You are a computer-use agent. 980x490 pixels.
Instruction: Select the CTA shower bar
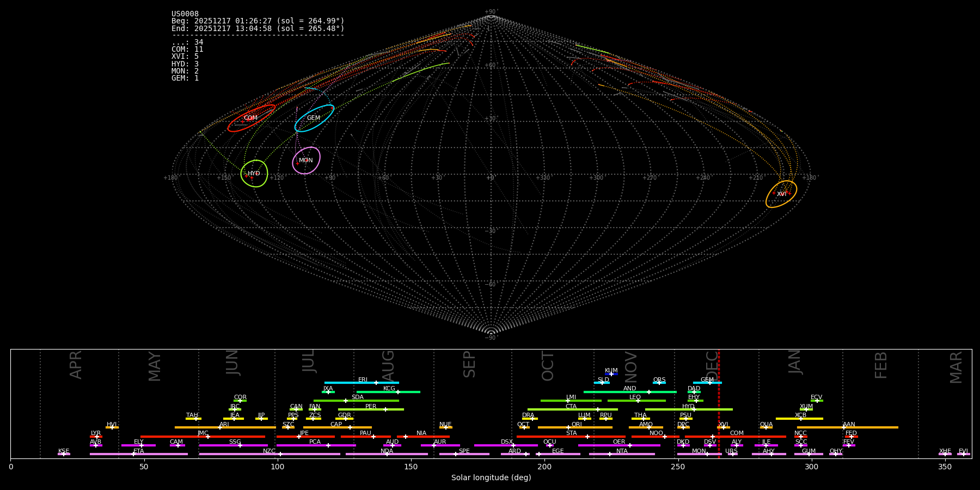coord(573,409)
